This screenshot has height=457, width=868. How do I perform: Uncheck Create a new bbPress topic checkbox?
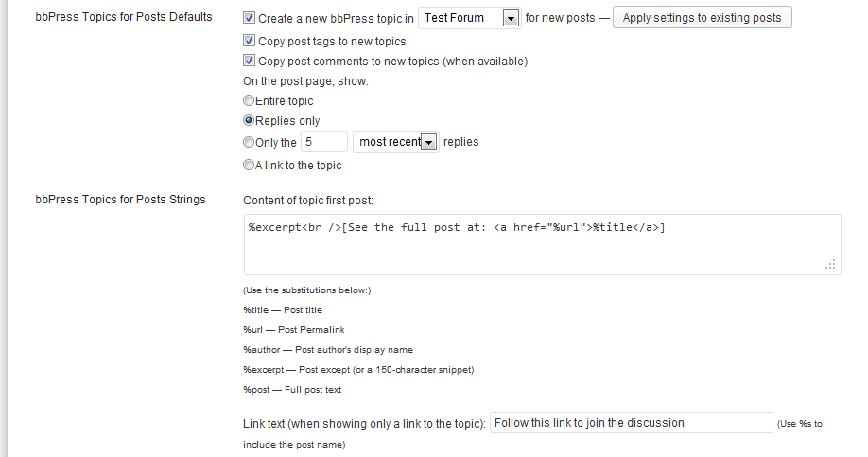pos(249,18)
